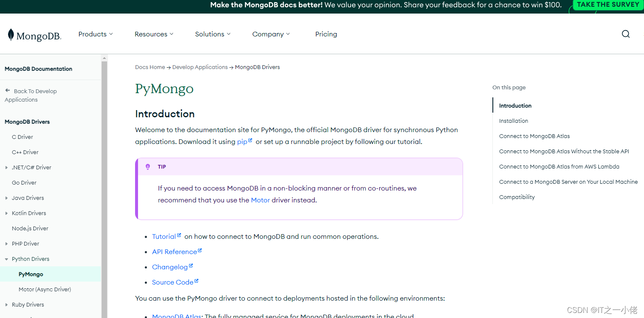
Task: Click the external link icon next to pip
Action: [250, 140]
